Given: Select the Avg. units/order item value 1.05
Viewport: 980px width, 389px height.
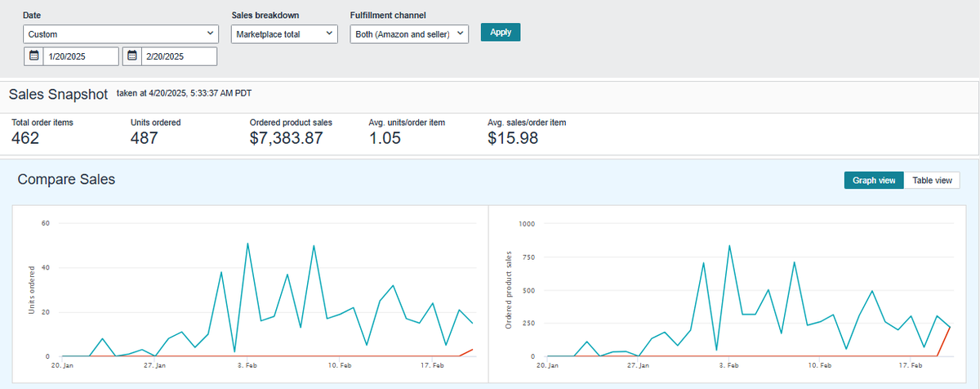Looking at the screenshot, I should point(385,138).
